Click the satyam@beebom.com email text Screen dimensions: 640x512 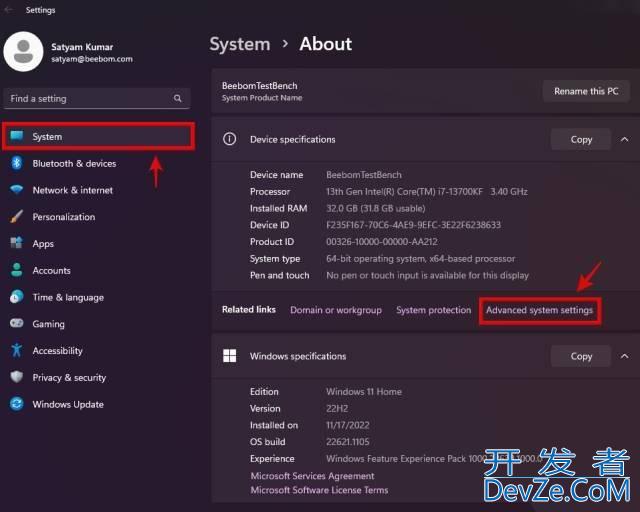pos(92,59)
